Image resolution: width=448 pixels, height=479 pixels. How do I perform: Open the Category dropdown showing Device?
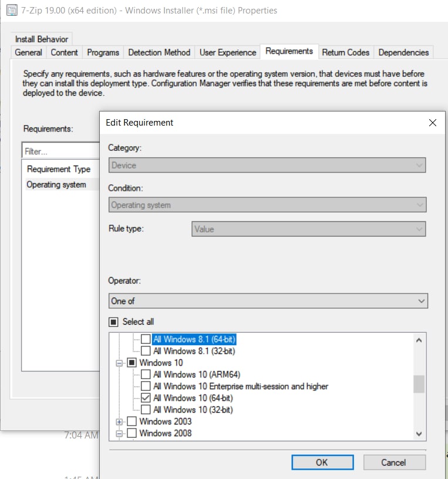tap(267, 166)
